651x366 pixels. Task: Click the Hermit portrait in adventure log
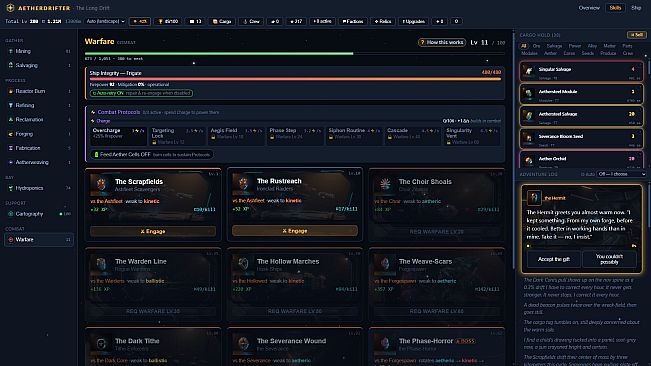coord(534,198)
